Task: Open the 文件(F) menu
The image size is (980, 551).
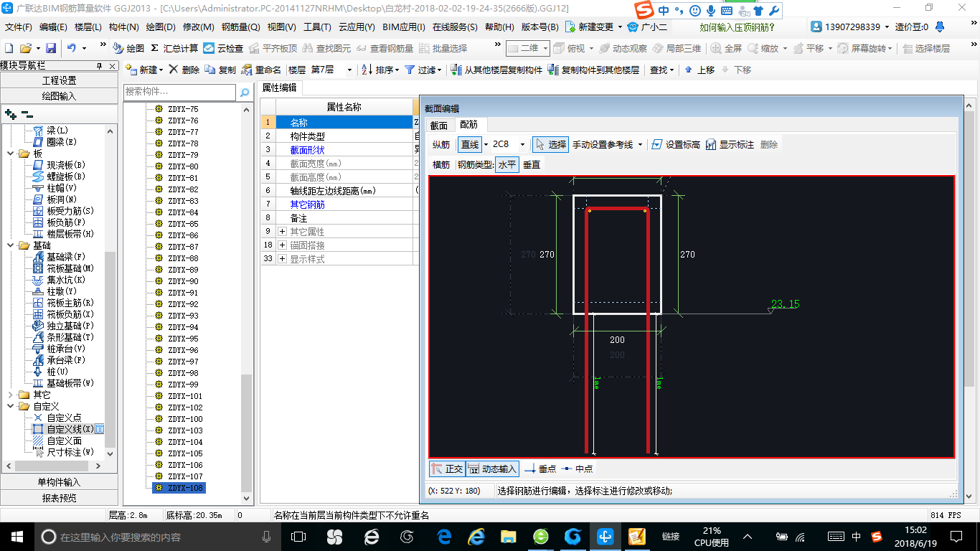Action: 19,27
